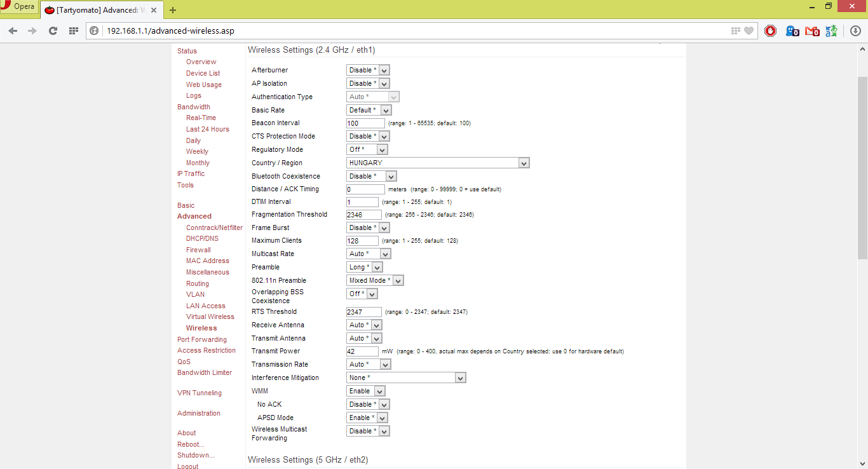This screenshot has width=868, height=469.
Task: Open the Basic Rate dropdown
Action: coord(369,110)
